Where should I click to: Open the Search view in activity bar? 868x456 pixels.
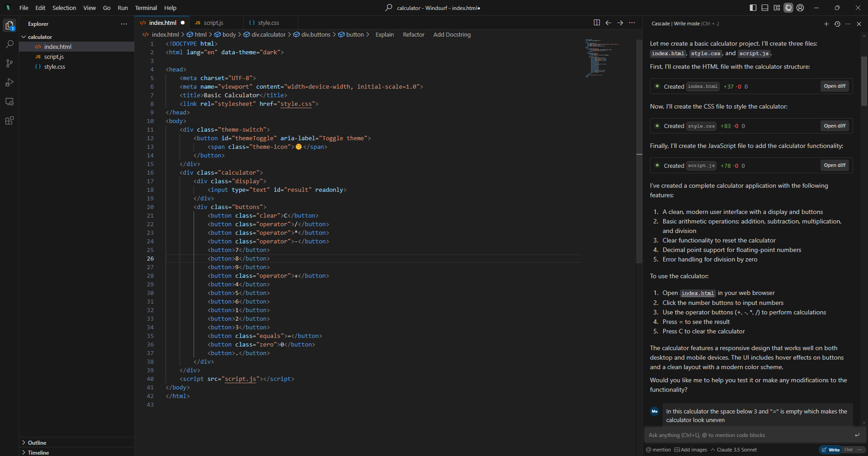click(x=9, y=44)
